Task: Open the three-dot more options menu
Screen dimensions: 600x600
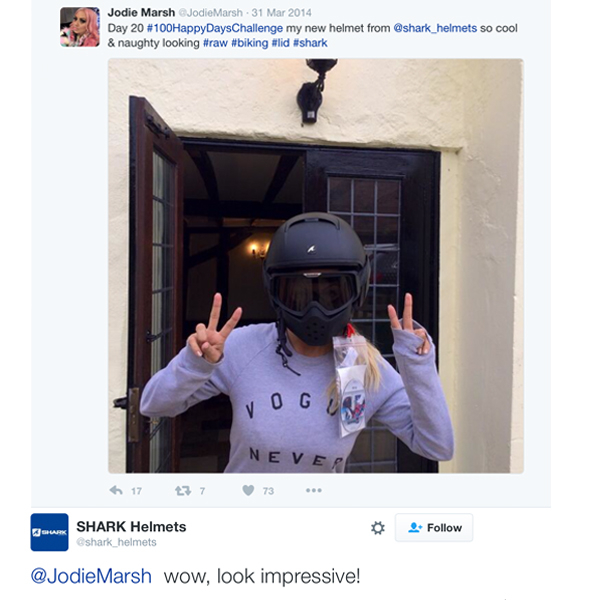Action: (314, 490)
